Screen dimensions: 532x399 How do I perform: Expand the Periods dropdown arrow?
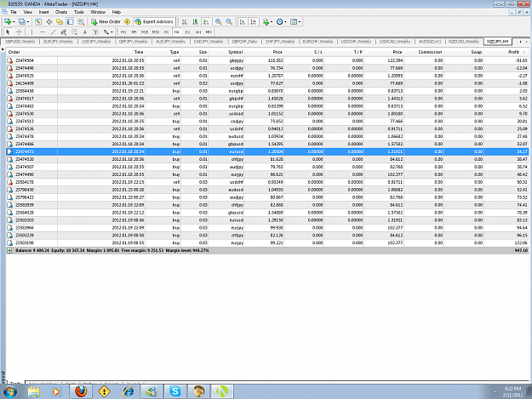click(x=285, y=22)
